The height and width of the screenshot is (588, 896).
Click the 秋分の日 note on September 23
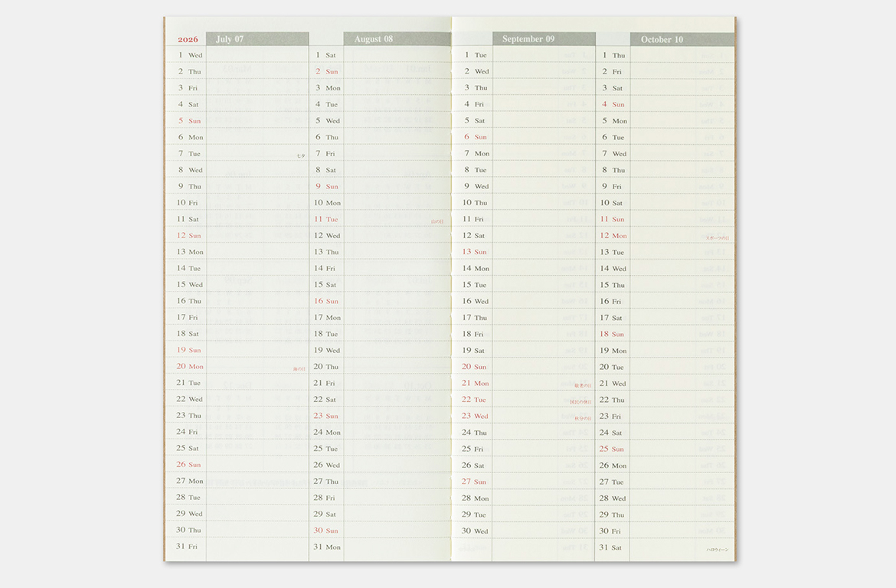[x=583, y=418]
